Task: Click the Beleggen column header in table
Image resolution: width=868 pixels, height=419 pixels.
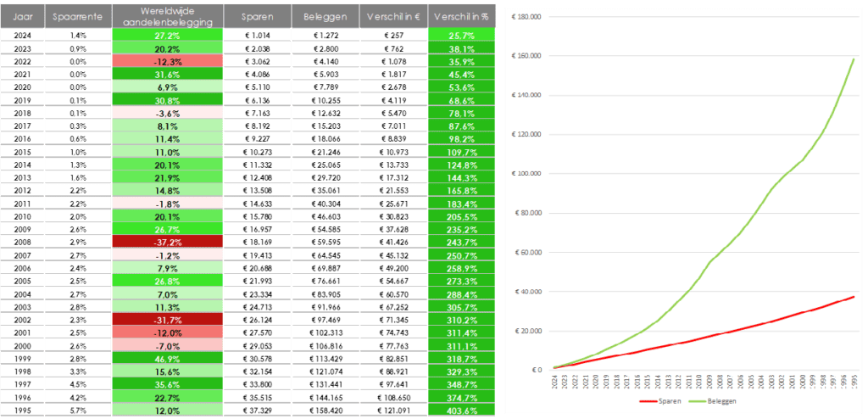Action: (x=325, y=15)
